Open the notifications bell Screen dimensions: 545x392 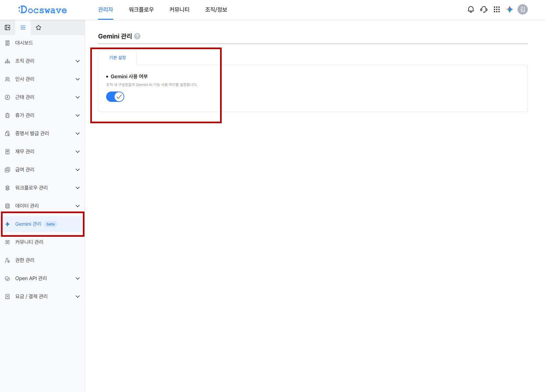tap(471, 9)
